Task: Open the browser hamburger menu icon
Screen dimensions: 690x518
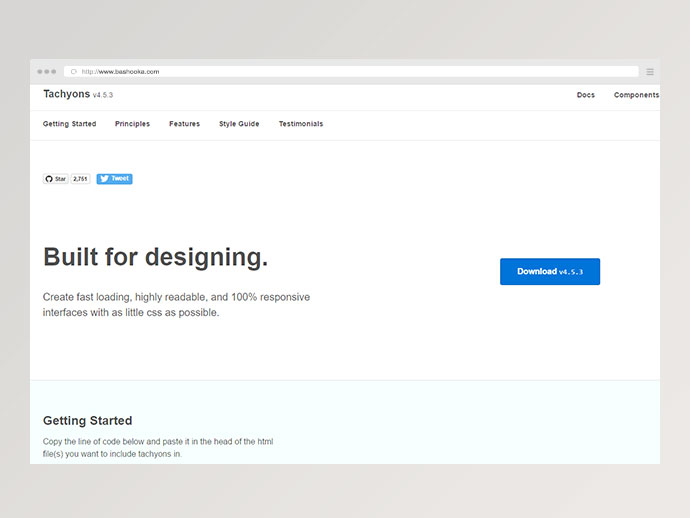Action: [650, 72]
